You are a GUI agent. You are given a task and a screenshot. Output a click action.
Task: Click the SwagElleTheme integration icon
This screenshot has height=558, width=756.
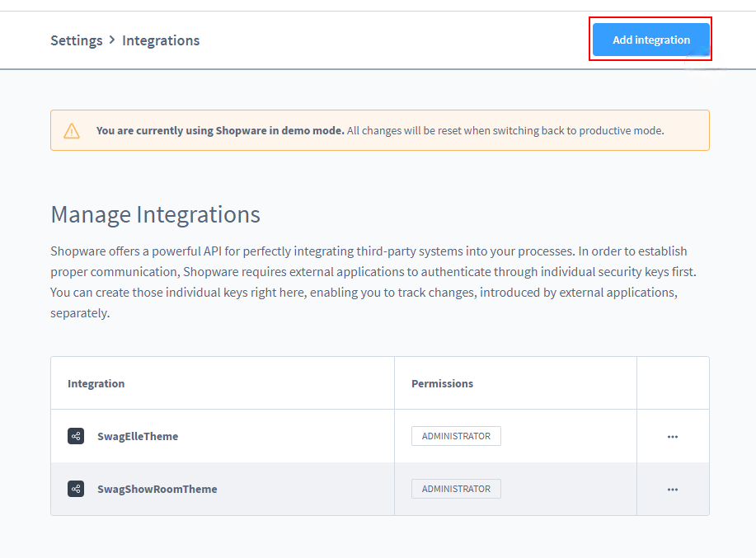click(x=76, y=436)
